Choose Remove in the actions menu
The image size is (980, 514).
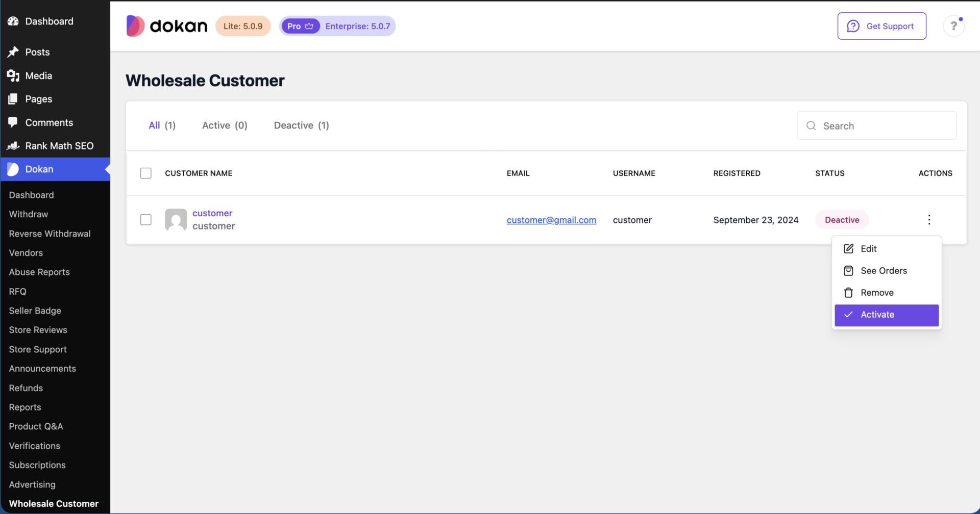pos(887,293)
